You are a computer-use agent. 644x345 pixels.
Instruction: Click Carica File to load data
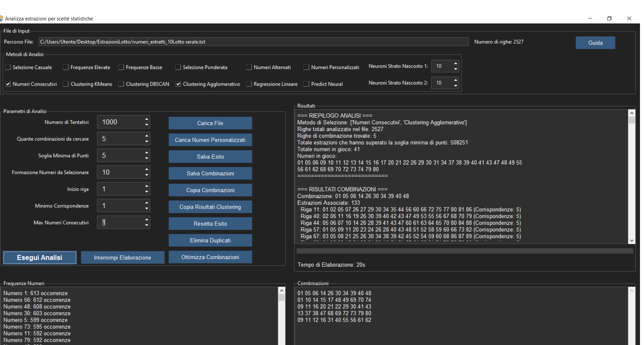[210, 123]
